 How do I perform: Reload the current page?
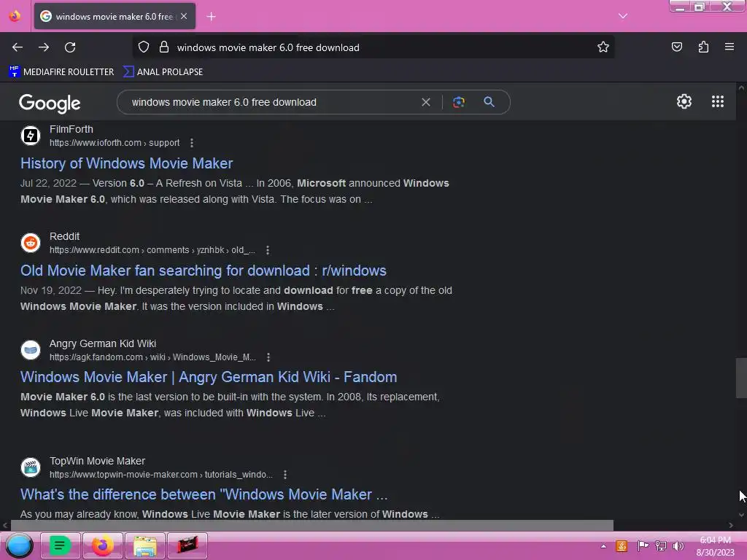pos(70,47)
